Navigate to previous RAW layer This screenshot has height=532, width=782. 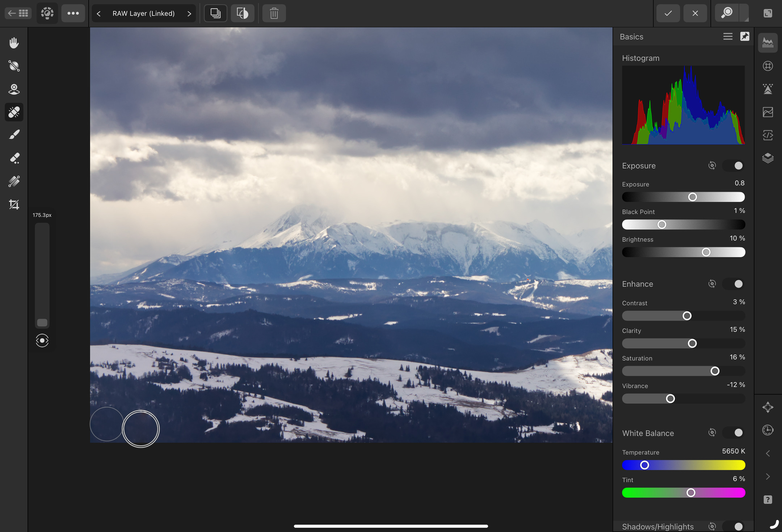[99, 13]
